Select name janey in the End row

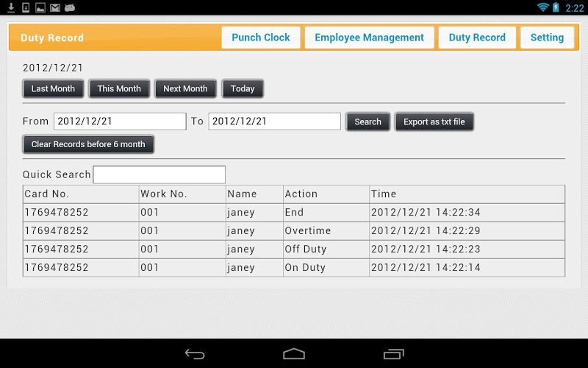(x=254, y=213)
